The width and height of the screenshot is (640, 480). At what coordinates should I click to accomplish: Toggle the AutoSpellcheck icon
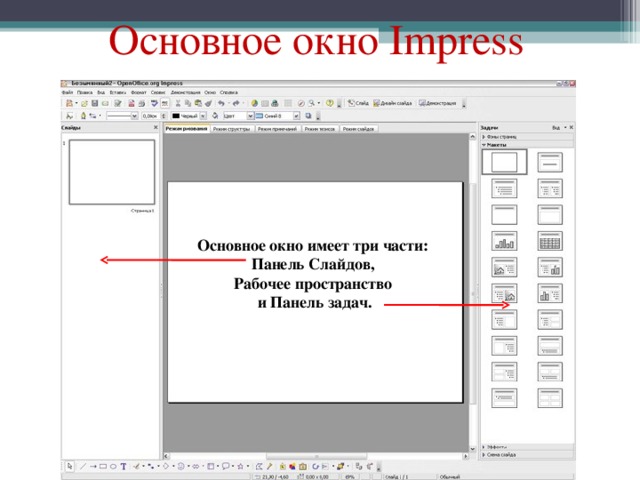[164, 104]
